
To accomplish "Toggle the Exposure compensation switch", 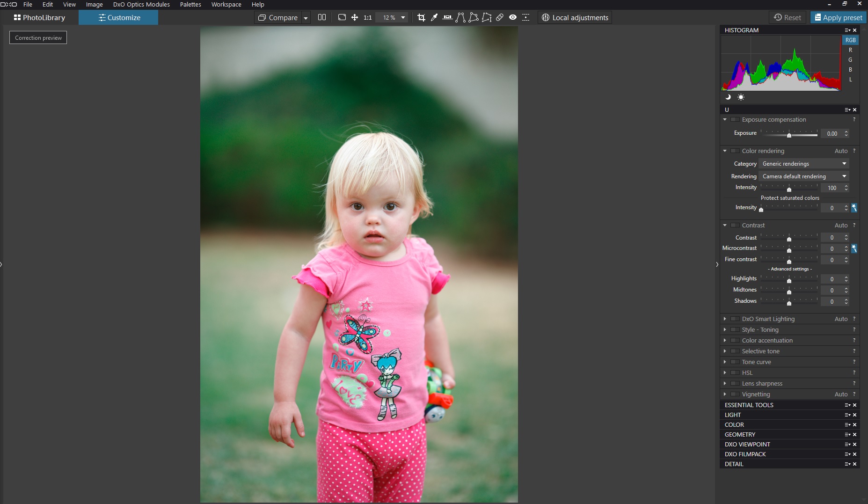I will click(x=735, y=120).
